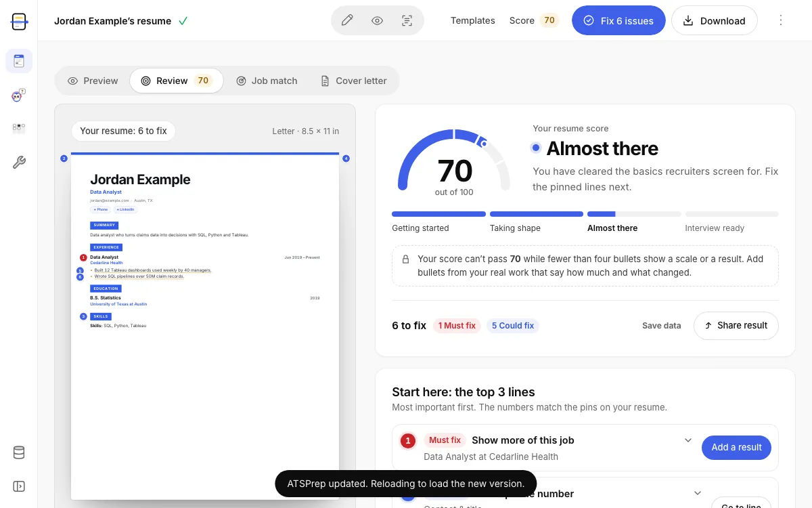
Task: Open the Cover letter tab
Action: tap(353, 81)
